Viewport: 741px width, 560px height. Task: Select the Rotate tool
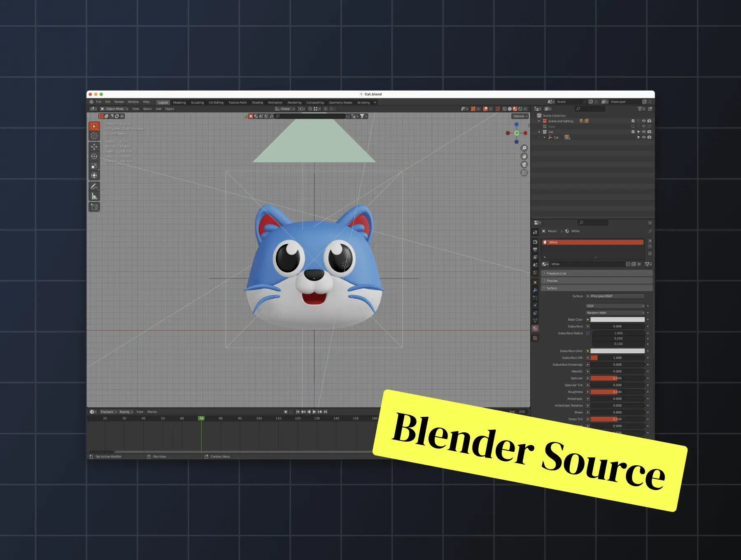click(x=94, y=156)
